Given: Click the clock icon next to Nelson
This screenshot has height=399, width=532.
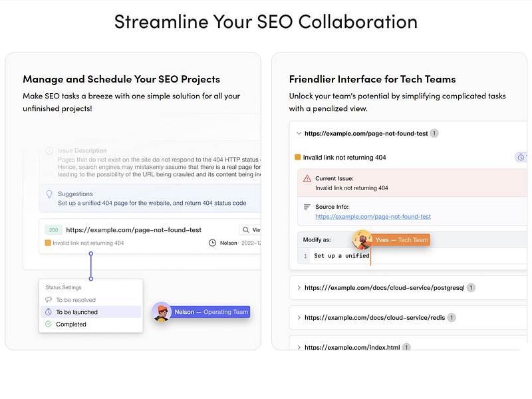Looking at the screenshot, I should [x=212, y=243].
